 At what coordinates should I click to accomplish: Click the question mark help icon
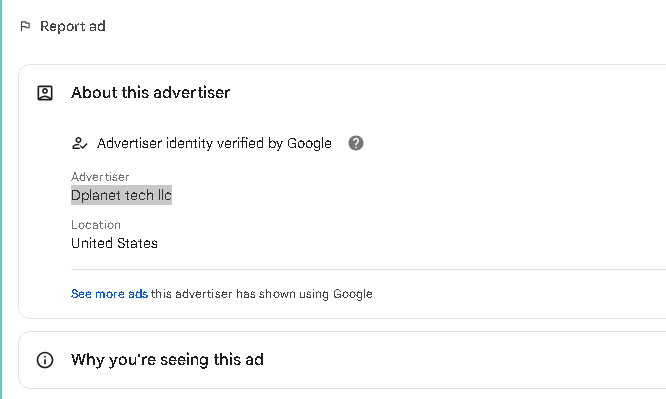[x=356, y=143]
